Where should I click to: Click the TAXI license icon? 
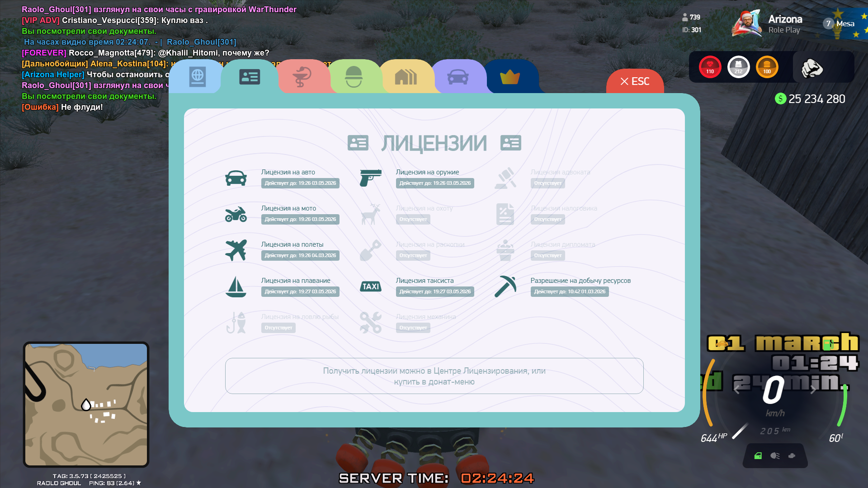(371, 286)
